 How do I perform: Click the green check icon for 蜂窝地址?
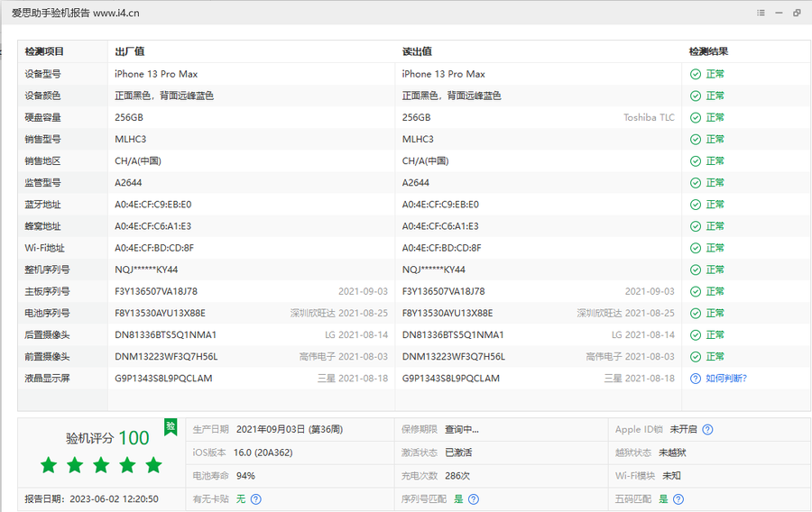(696, 226)
